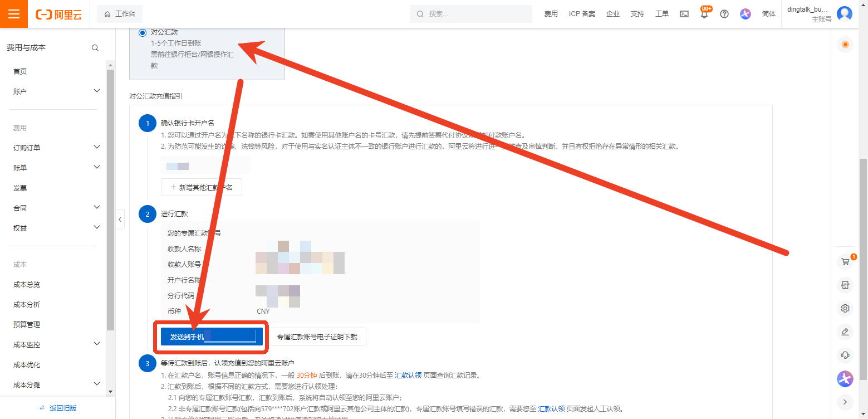This screenshot has width=868, height=419.
Task: Open the ICP 备案 top navigation item
Action: pyautogui.click(x=582, y=14)
